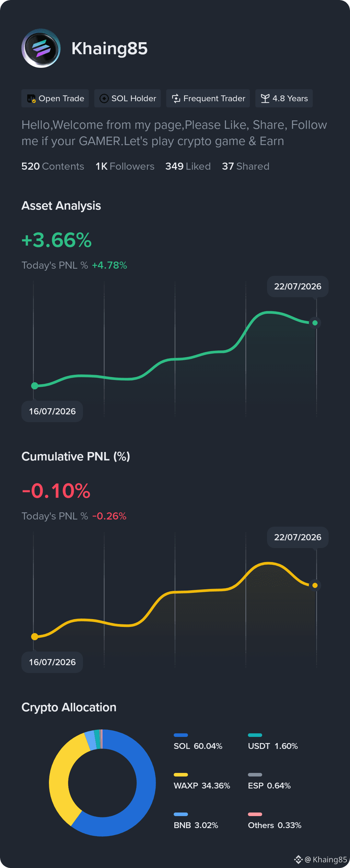
Task: Click the WAXP yellow legend swatch
Action: point(181,775)
